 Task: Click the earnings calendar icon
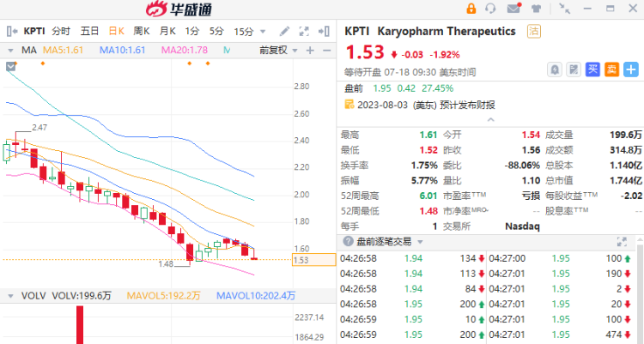point(349,105)
